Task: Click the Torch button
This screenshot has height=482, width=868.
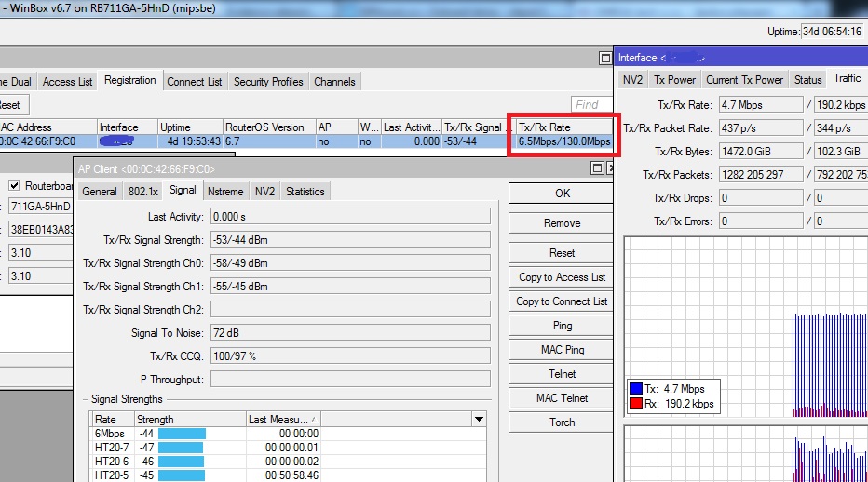Action: (x=562, y=422)
